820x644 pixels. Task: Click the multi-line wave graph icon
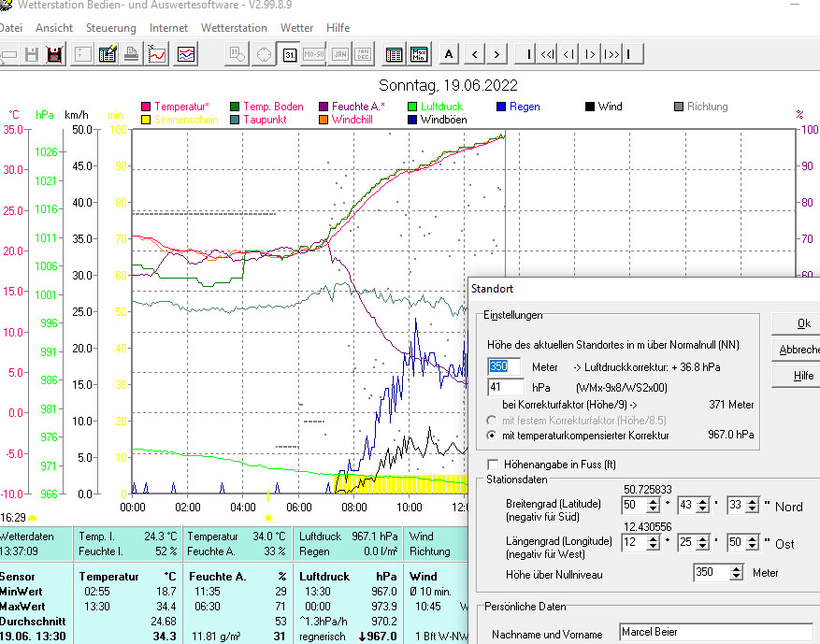click(x=187, y=54)
